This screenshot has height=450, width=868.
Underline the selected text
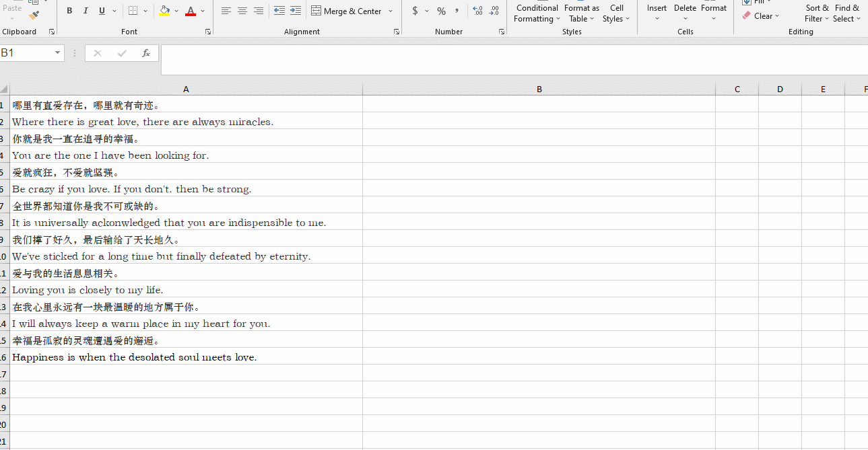tap(102, 11)
